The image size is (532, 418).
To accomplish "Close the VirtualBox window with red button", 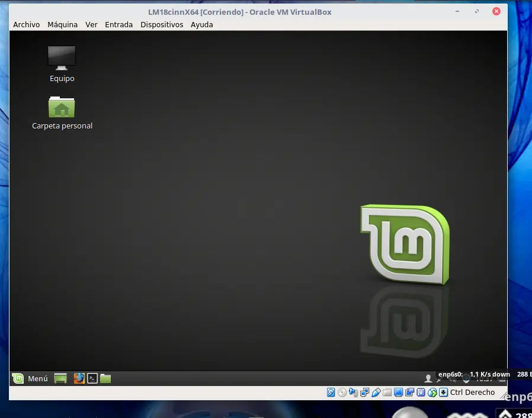I will click(496, 11).
